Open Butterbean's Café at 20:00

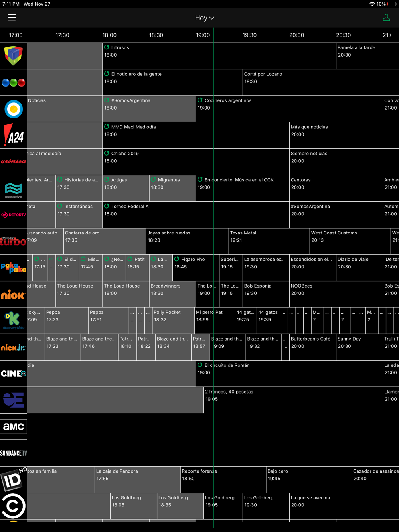pos(313,347)
